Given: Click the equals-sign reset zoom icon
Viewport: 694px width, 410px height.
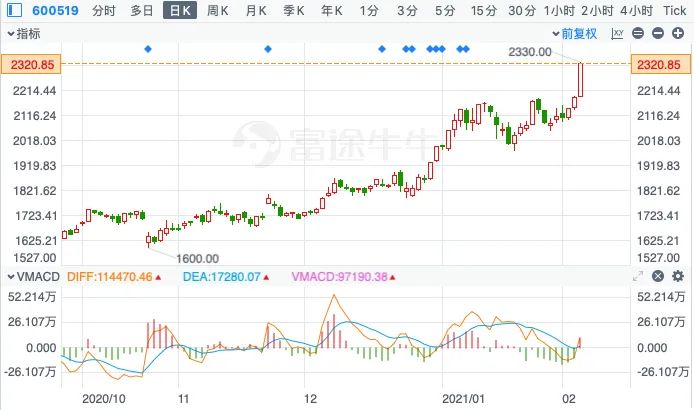Looking at the screenshot, I should pyautogui.click(x=638, y=33).
